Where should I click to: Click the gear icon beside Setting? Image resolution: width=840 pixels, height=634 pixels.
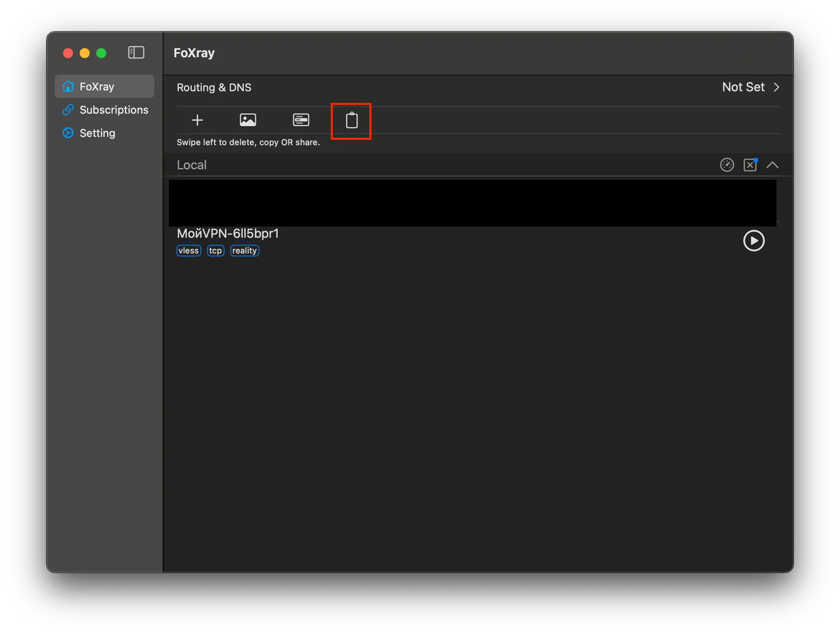(68, 133)
